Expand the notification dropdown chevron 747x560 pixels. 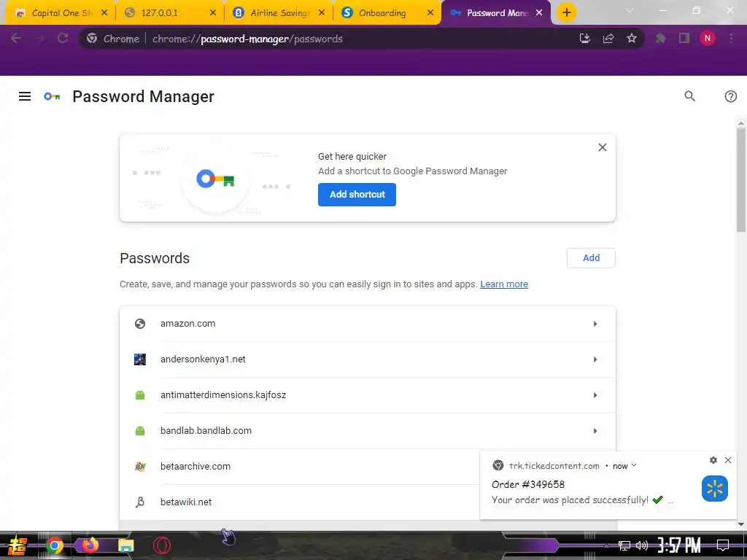(634, 466)
